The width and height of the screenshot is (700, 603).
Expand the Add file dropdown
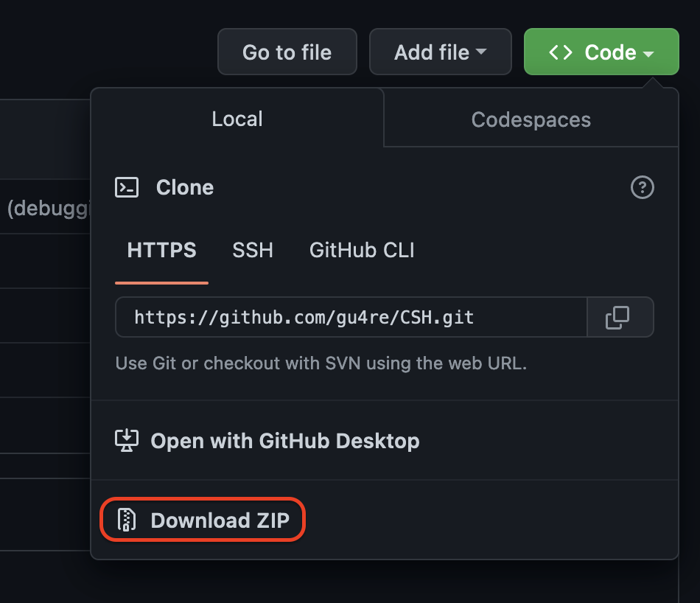440,52
